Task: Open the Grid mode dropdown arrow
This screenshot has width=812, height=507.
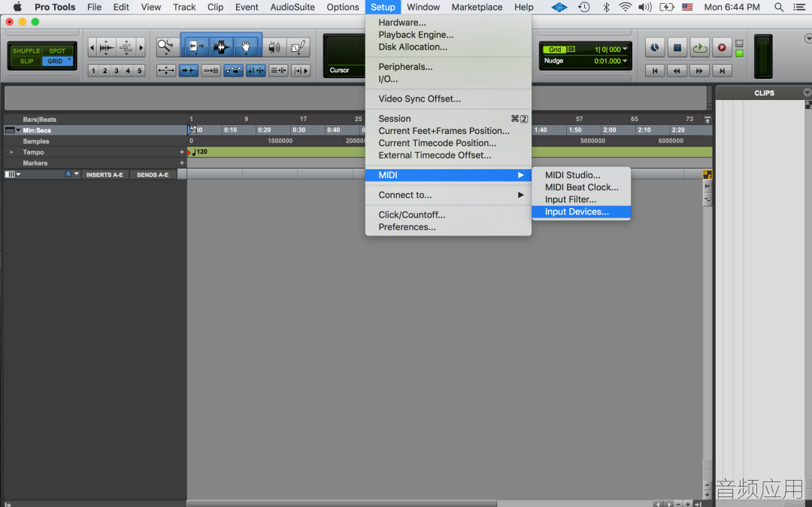Action: click(69, 59)
